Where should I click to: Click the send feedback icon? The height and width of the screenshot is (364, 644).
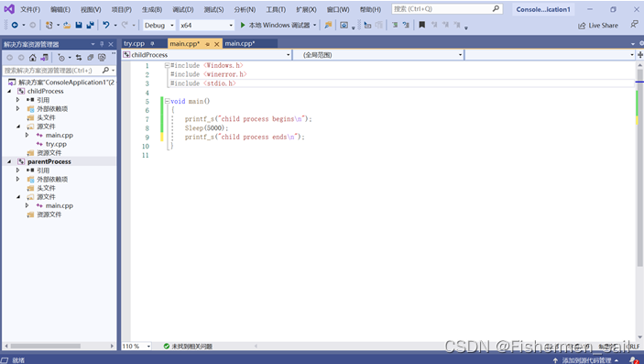point(634,25)
